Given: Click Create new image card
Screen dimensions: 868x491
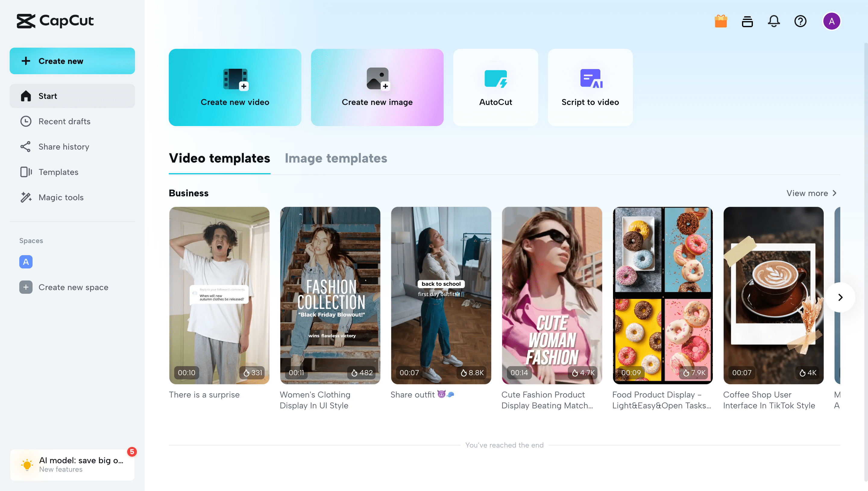Looking at the screenshot, I should [377, 87].
